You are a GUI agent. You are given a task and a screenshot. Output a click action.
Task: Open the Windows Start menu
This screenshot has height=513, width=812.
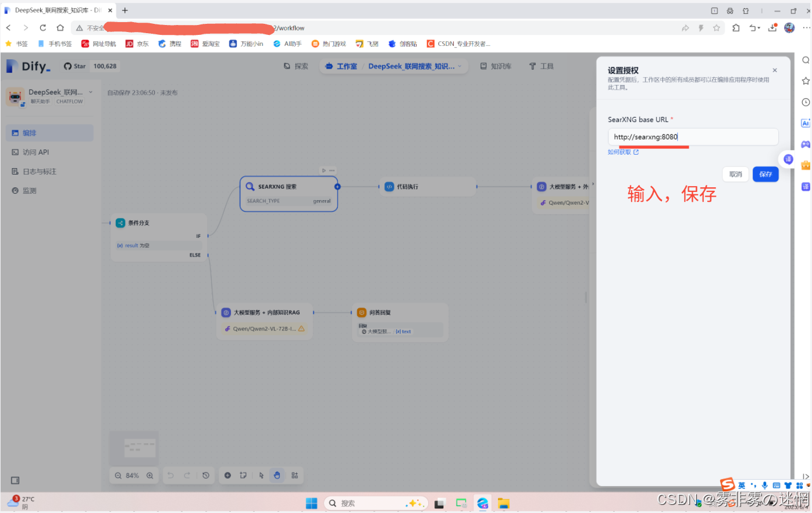click(x=312, y=503)
